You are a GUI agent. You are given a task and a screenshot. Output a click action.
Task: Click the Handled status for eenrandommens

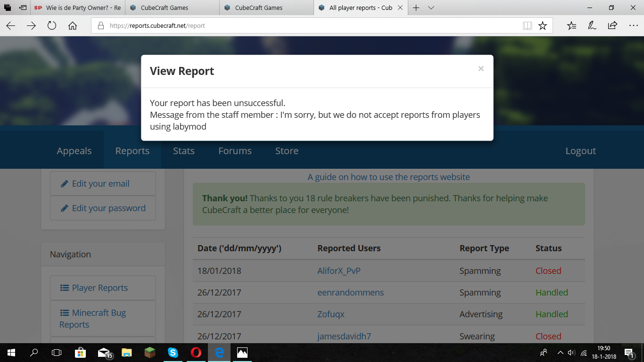pos(552,293)
